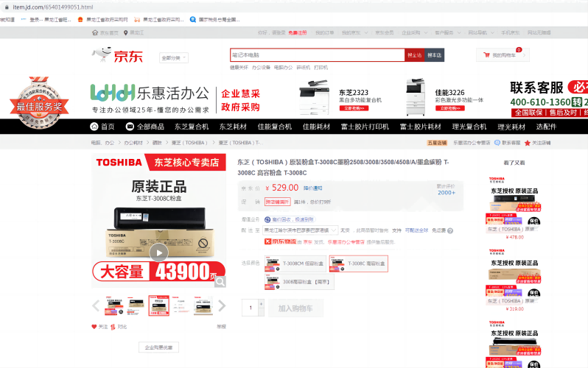Open the 东芝耗材 nav item
The image size is (588, 368).
coord(233,127)
